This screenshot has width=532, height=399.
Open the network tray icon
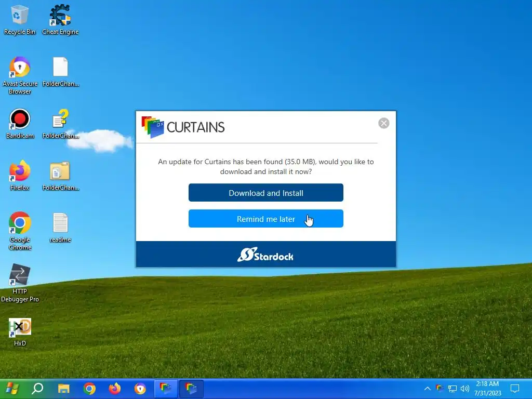pos(453,389)
